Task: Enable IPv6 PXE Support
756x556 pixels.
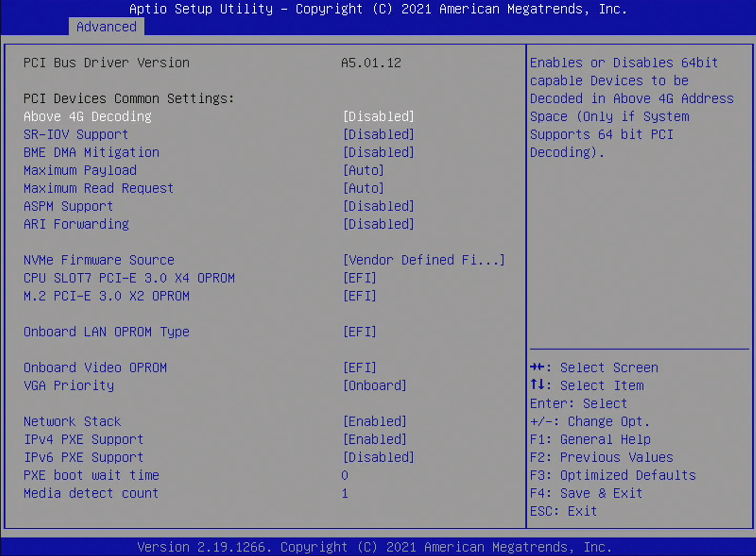Action: click(x=378, y=457)
